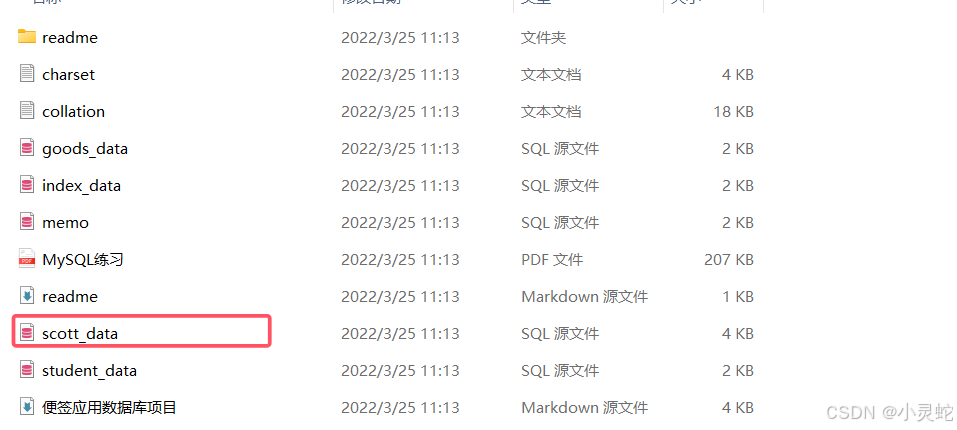This screenshot has width=957, height=430.
Task: Select the memo SQL database icon
Action: coord(26,222)
